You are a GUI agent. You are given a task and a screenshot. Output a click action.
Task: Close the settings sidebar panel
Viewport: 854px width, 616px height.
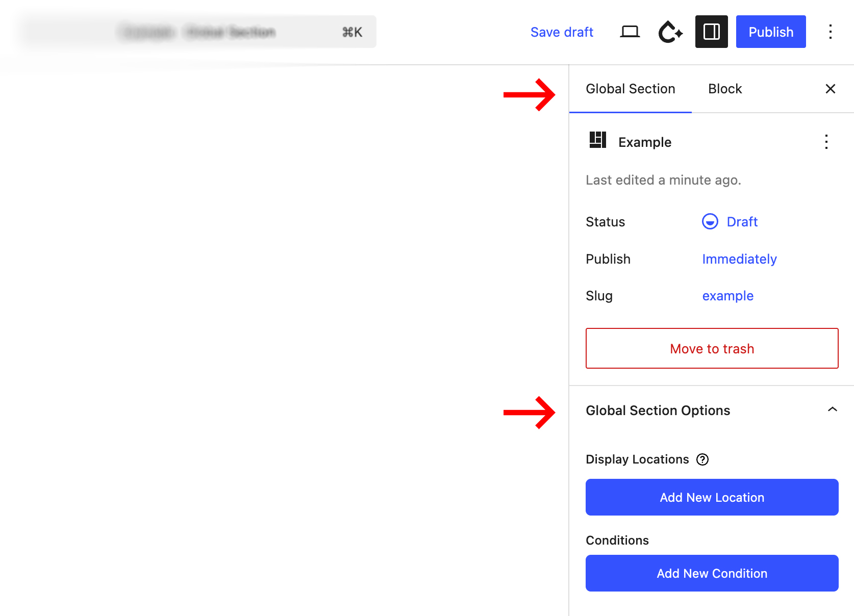(830, 89)
